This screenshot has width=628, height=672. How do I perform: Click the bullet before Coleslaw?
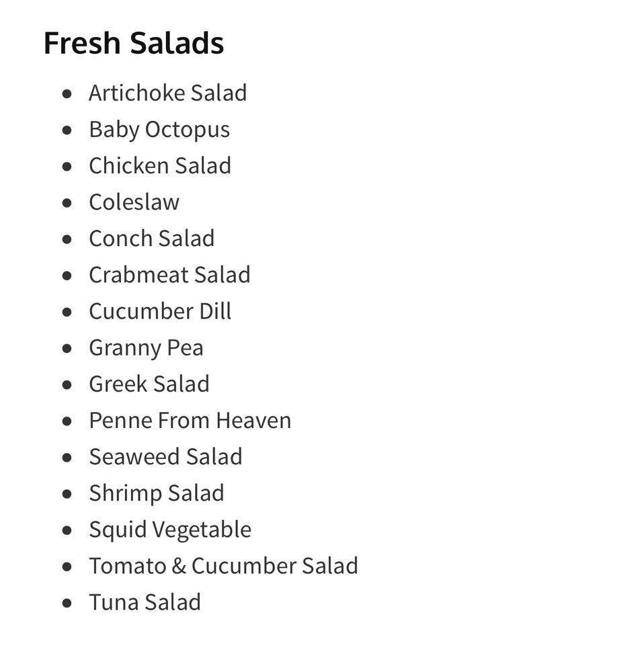point(67,203)
